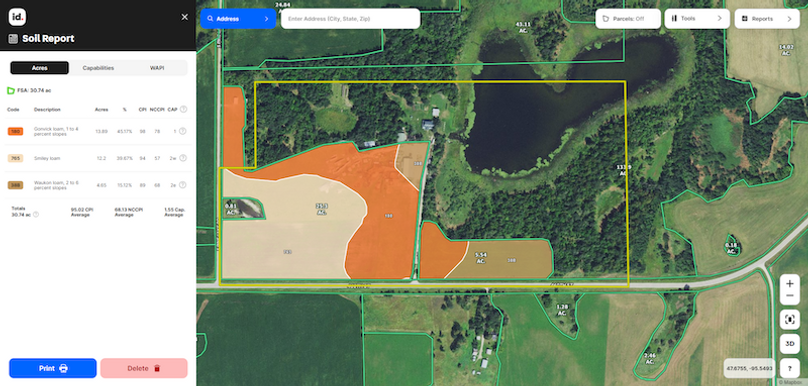Viewport: 808px width, 386px height.
Task: Click the cream 765 soil code swatch
Action: click(15, 158)
